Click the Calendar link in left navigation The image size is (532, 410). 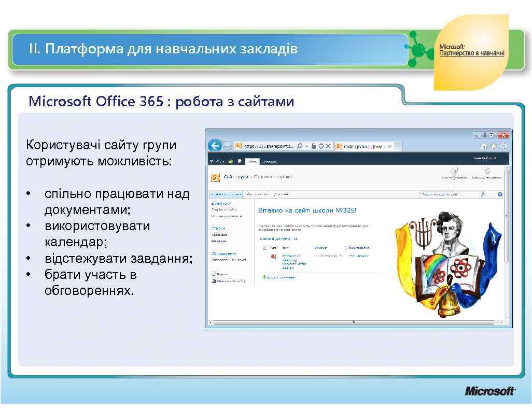219,235
